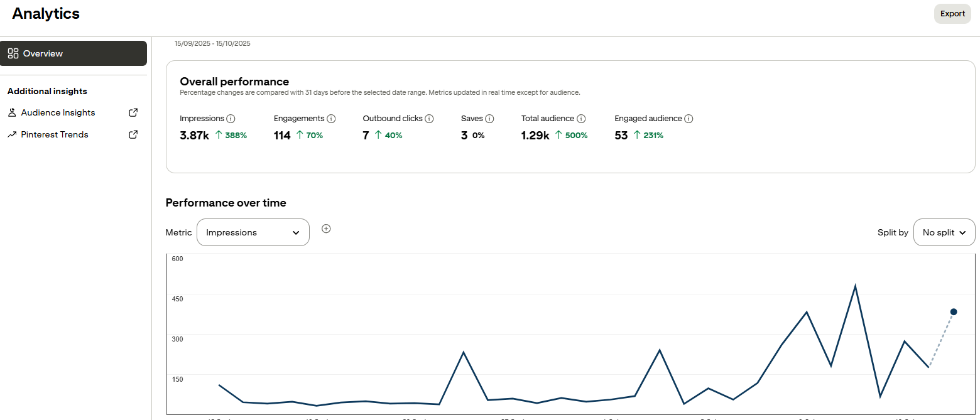Open the Impressions metric dropdown

tap(253, 232)
